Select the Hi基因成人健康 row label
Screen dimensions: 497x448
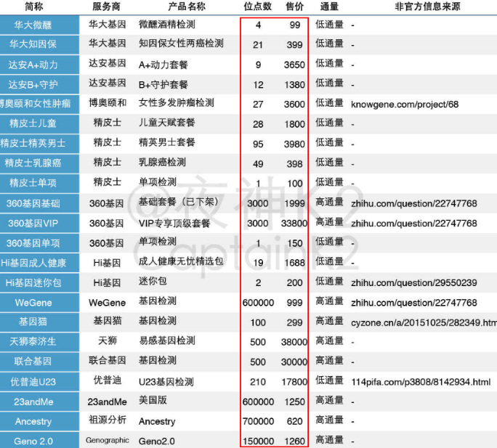pos(40,263)
